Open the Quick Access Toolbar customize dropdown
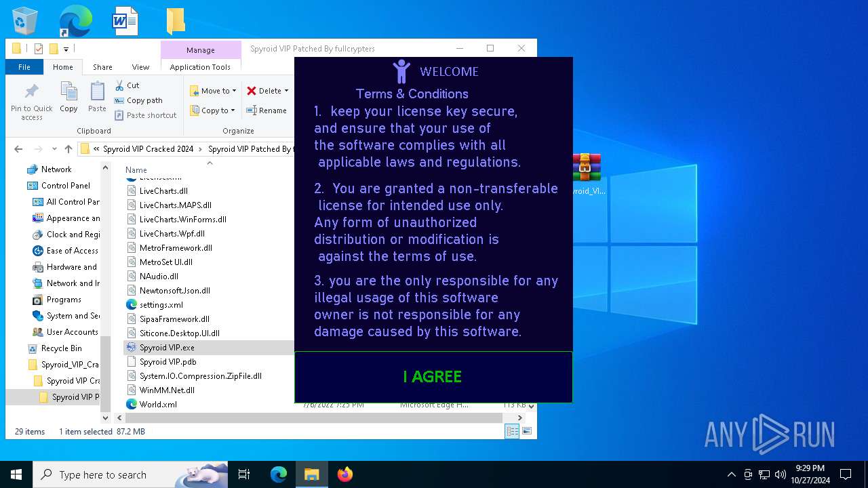The height and width of the screenshot is (488, 868). (66, 49)
